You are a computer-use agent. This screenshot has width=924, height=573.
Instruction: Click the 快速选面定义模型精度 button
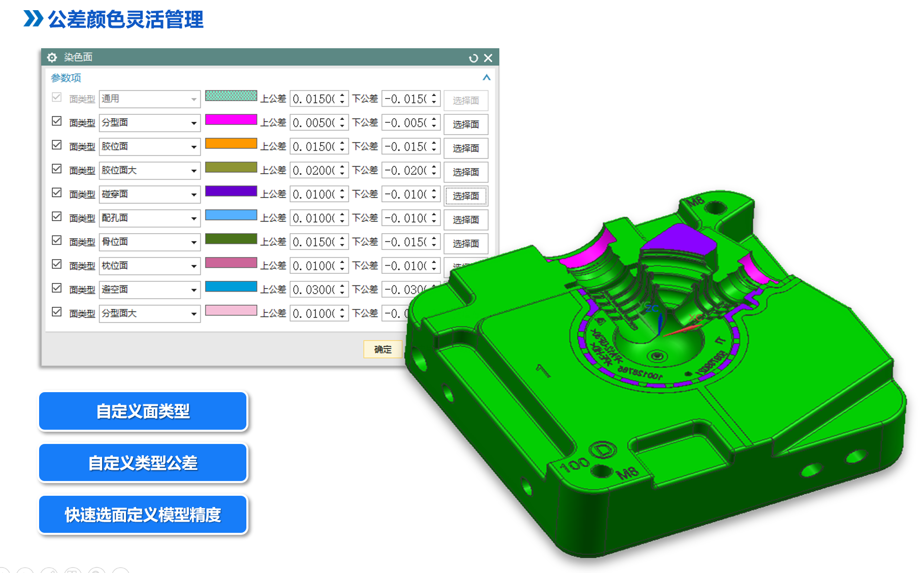pyautogui.click(x=143, y=515)
